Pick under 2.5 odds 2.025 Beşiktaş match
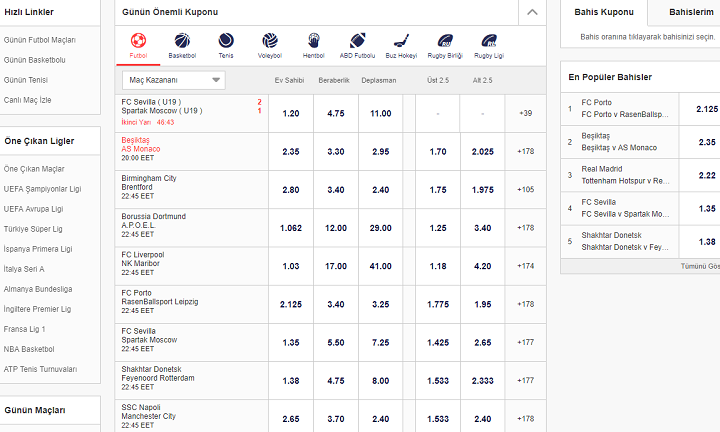The image size is (720, 432). pyautogui.click(x=483, y=151)
